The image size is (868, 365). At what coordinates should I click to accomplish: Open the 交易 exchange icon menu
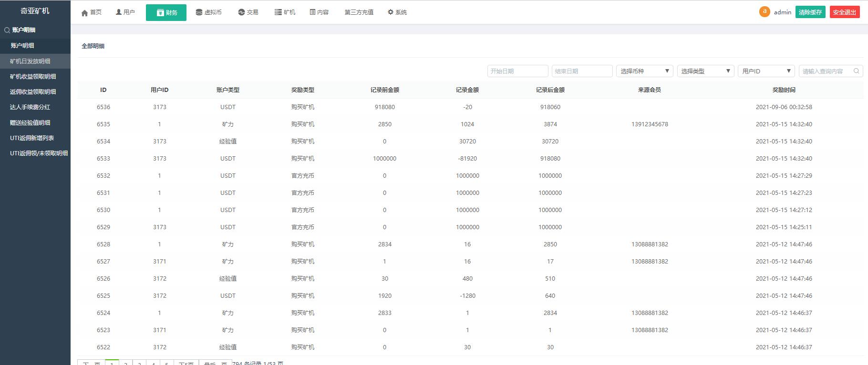241,12
